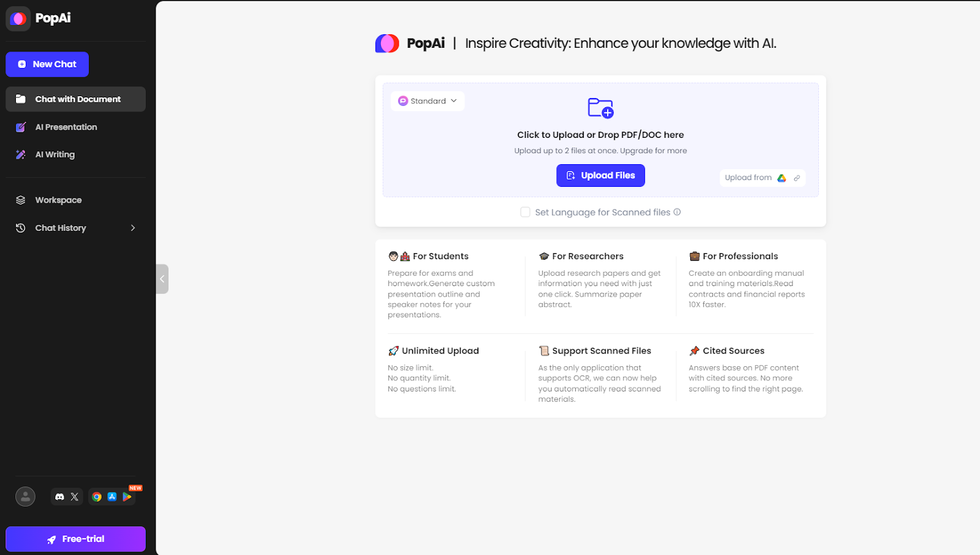Click the Free-trial button

(x=76, y=539)
